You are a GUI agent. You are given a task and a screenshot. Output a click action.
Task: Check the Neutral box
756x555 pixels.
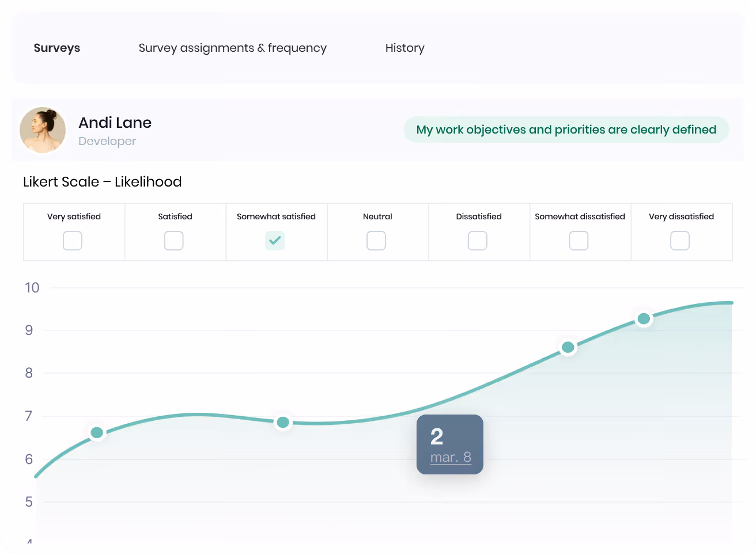(376, 241)
